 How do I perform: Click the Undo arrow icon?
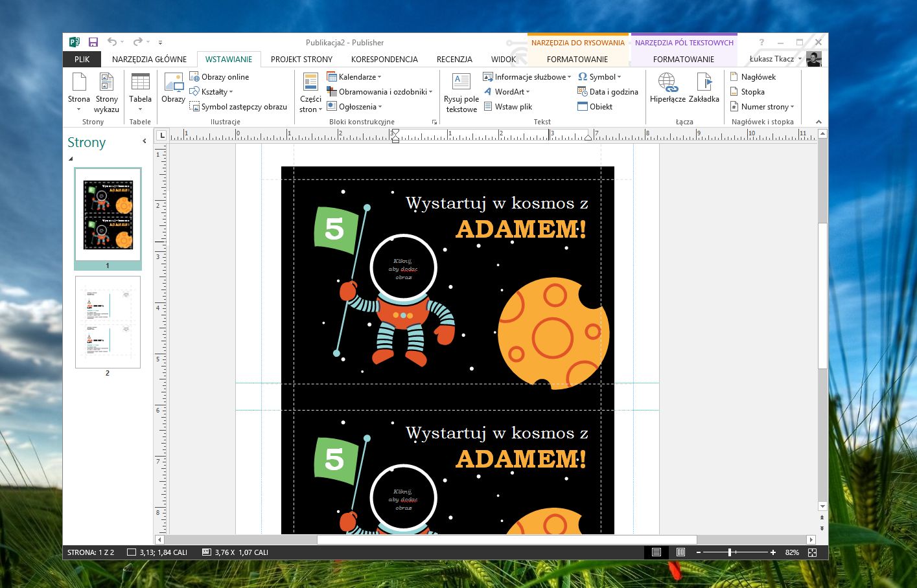[112, 42]
